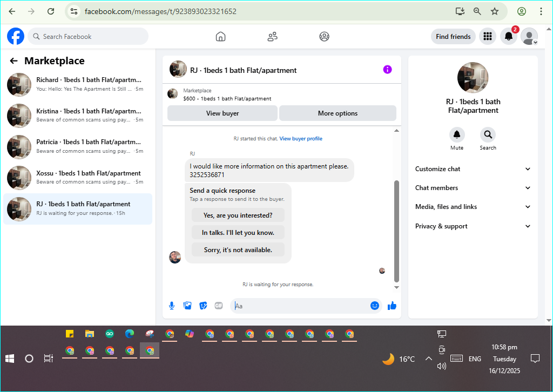Image resolution: width=553 pixels, height=392 pixels.
Task: Click the chat scrollbar thumb
Action: [396, 231]
